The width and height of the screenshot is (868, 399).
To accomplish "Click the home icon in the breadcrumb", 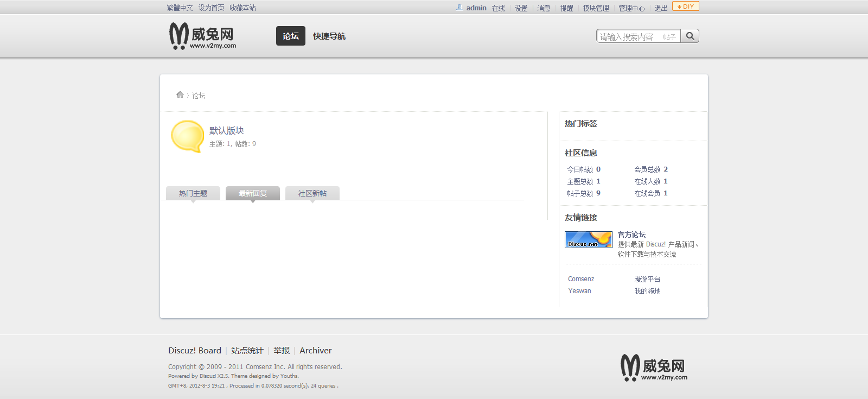I will pyautogui.click(x=180, y=94).
